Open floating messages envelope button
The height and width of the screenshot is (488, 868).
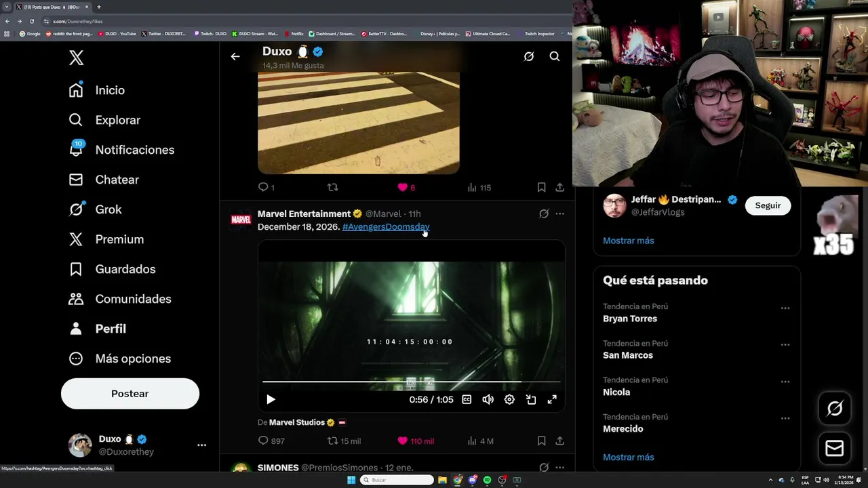pyautogui.click(x=835, y=448)
